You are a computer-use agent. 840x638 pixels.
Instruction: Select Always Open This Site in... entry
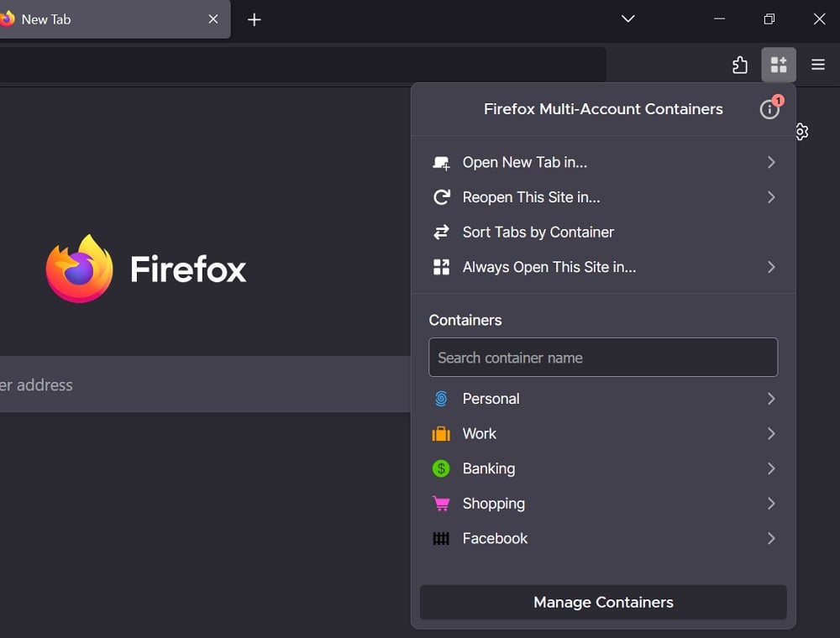(603, 267)
